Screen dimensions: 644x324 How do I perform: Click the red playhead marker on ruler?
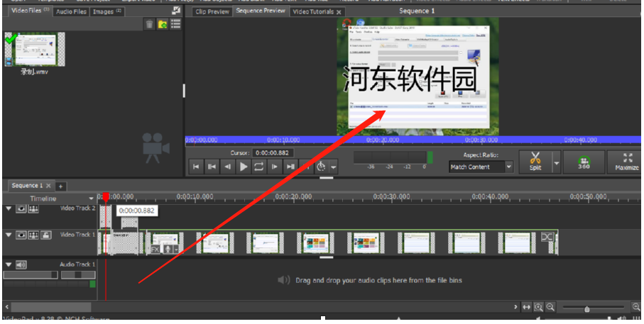coord(106,198)
